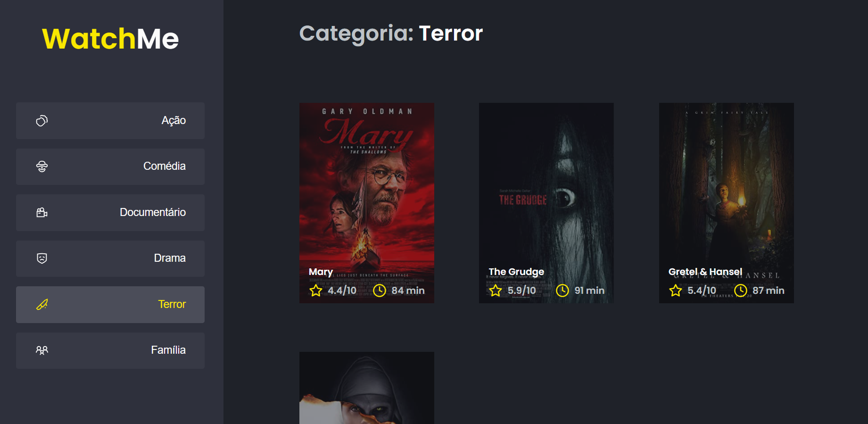Screen dimensions: 868x424
Task: Switch to the Documentário category
Action: (x=110, y=213)
